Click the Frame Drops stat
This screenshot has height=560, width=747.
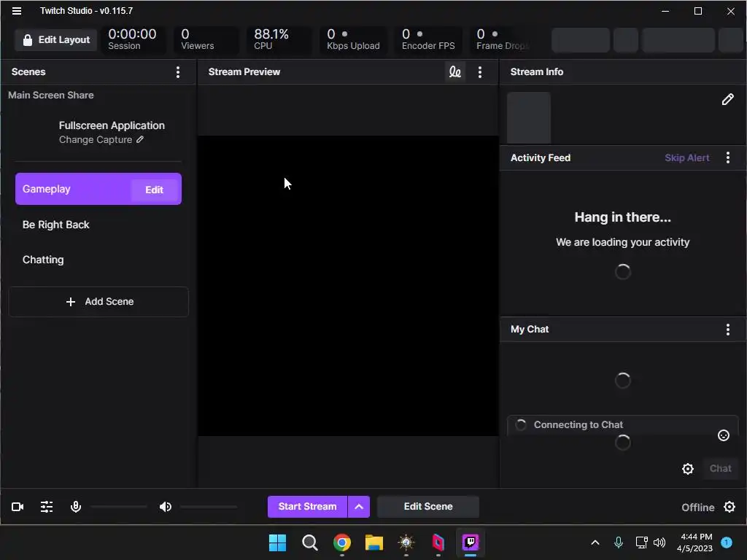pyautogui.click(x=503, y=39)
